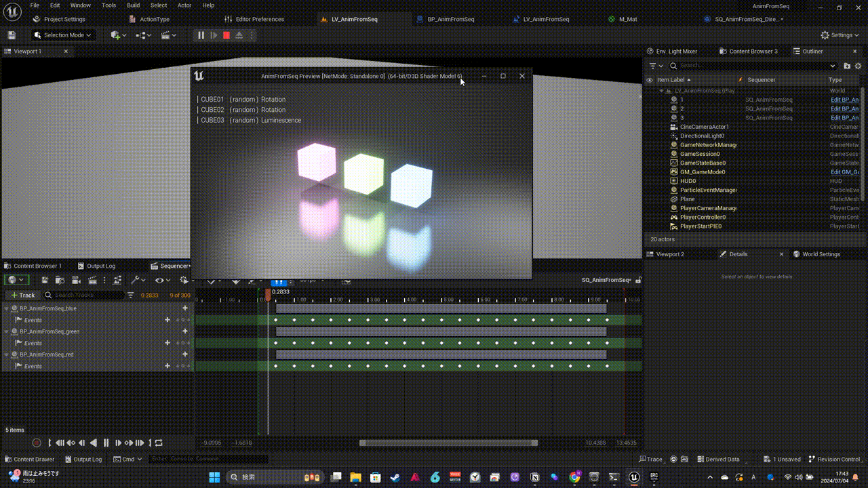The width and height of the screenshot is (868, 488).
Task: Collapse the BP_AnimFromSeq_green track
Action: click(7, 331)
